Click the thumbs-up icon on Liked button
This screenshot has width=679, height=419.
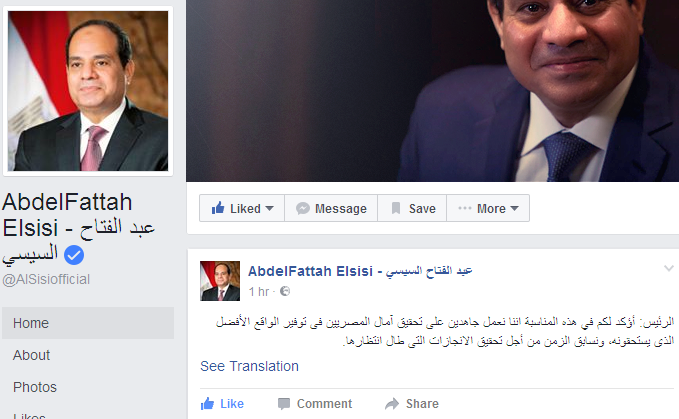[218, 208]
